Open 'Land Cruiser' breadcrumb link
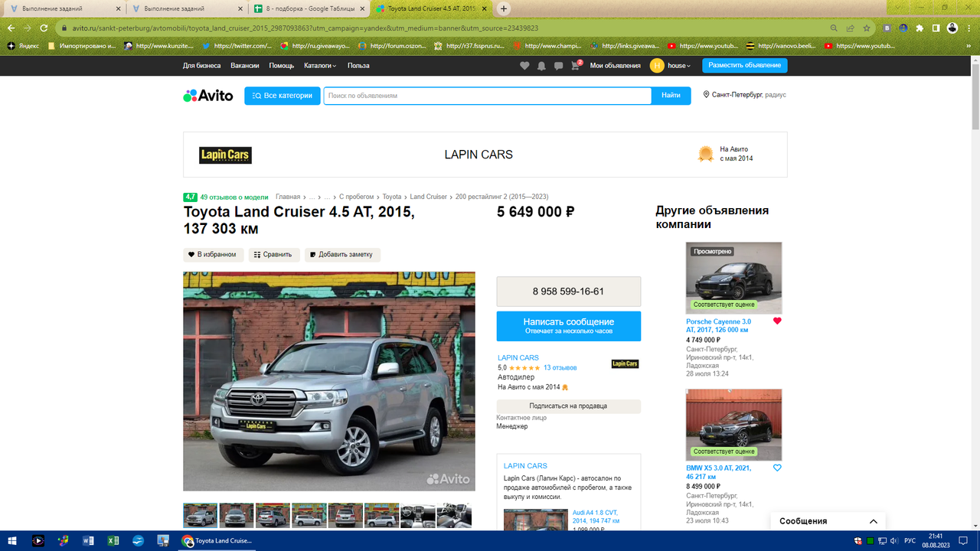The height and width of the screenshot is (551, 980). (429, 197)
